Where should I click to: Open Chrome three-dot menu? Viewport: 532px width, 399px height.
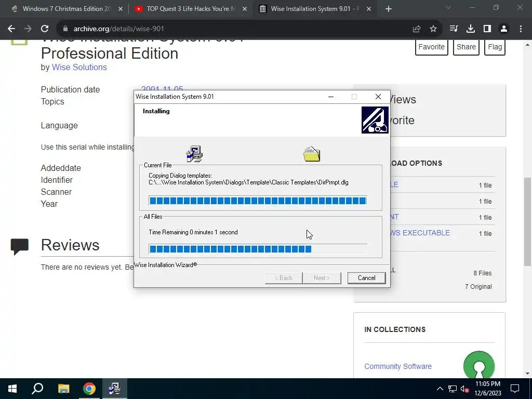[x=521, y=29]
